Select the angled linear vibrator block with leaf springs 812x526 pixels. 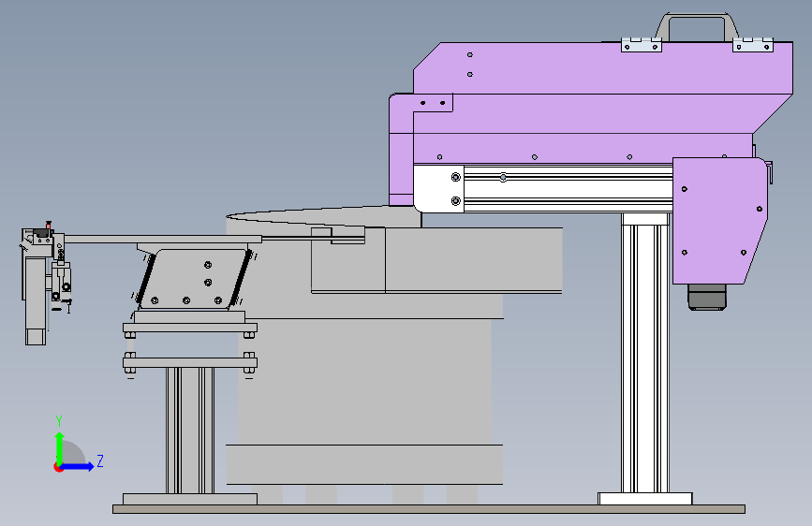(193, 280)
